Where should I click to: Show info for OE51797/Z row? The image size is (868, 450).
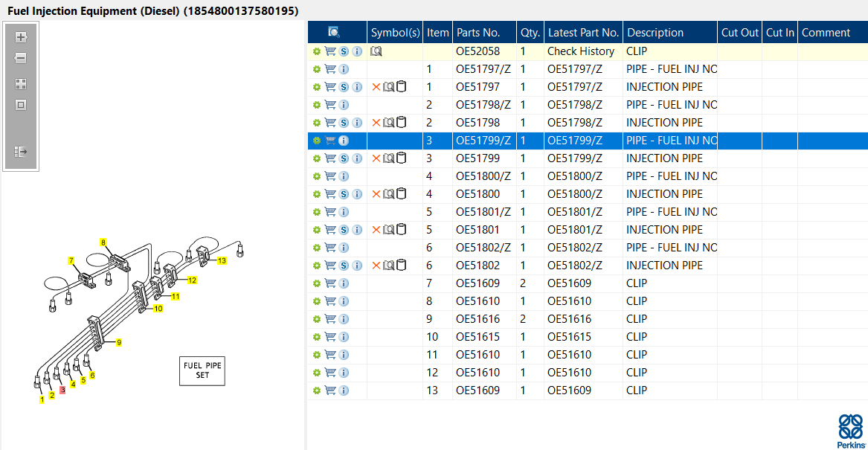pyautogui.click(x=344, y=69)
